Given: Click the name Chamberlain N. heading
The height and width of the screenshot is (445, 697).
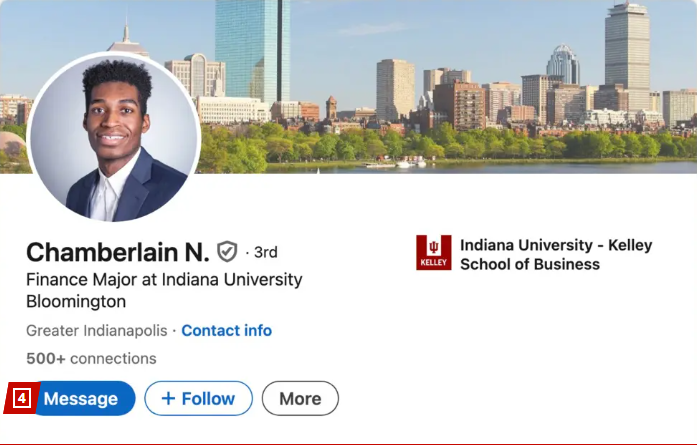Looking at the screenshot, I should coord(117,252).
